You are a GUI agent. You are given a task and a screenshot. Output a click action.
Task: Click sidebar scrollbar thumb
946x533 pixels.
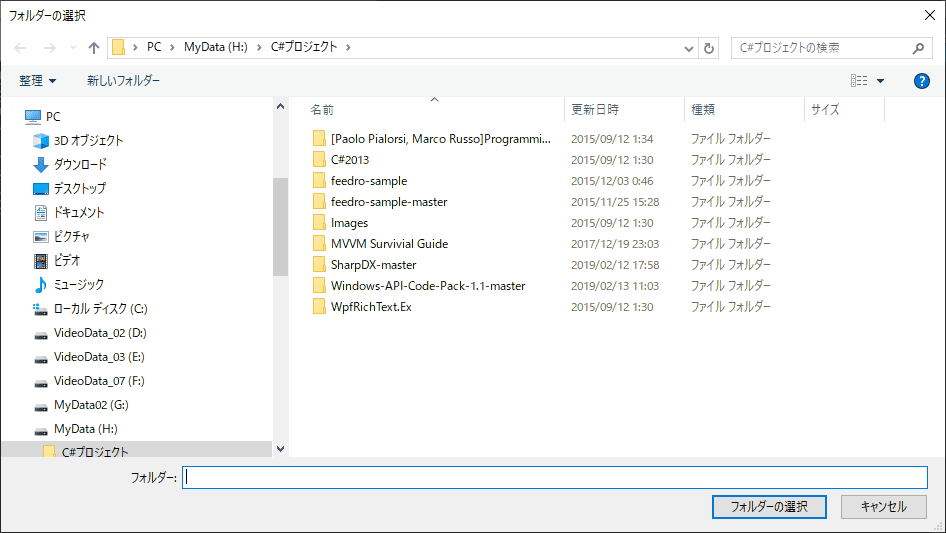[x=280, y=227]
